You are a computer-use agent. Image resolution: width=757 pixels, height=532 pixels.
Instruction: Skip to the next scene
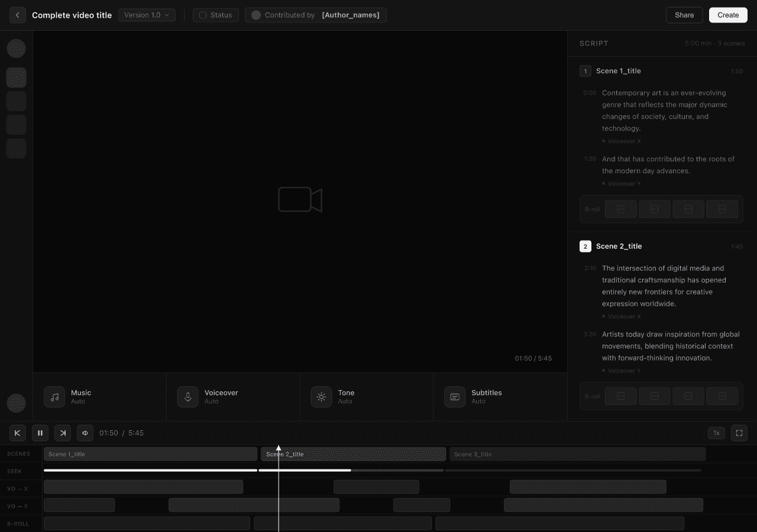63,433
